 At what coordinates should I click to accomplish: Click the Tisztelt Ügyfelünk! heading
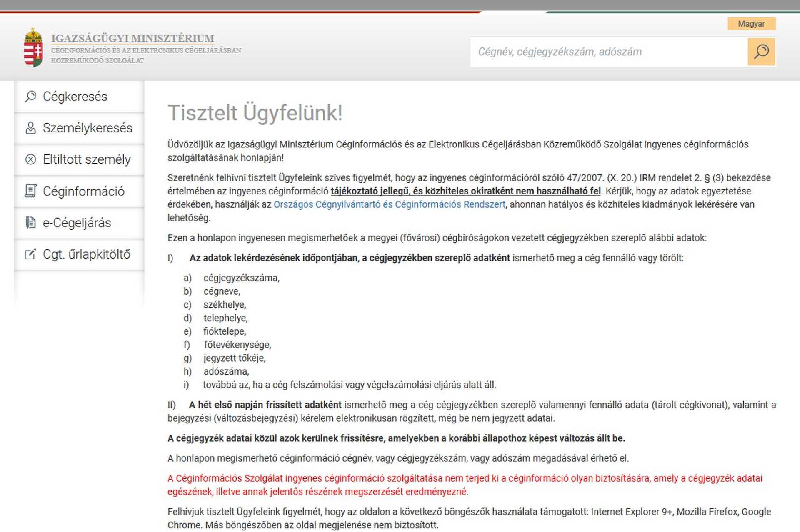[x=255, y=113]
